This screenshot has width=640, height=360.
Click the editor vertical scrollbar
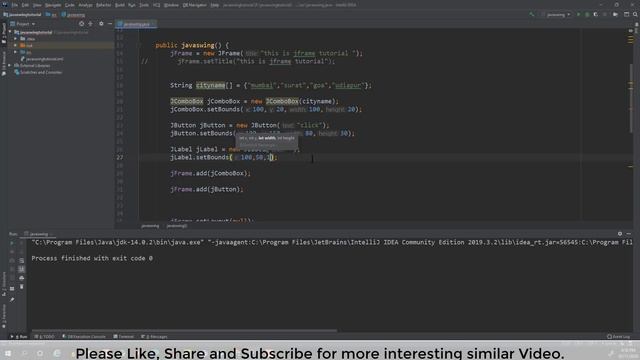pyautogui.click(x=631, y=98)
